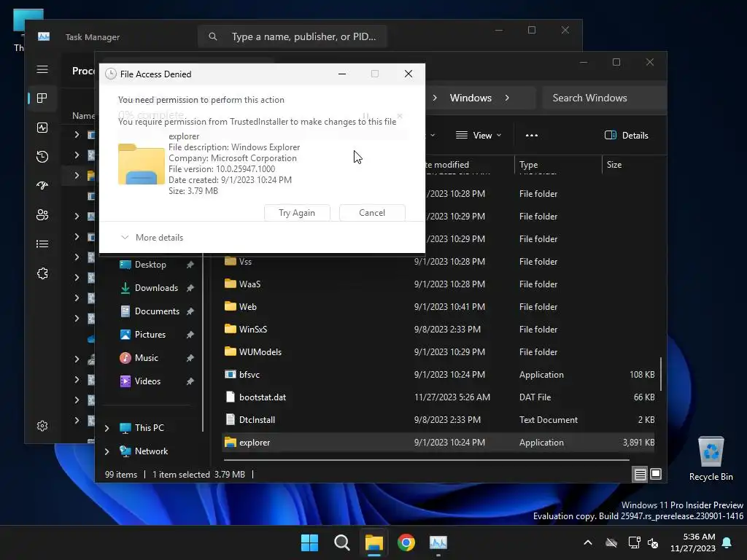This screenshot has width=747, height=560.
Task: Open File Explorer from taskbar
Action: click(374, 542)
